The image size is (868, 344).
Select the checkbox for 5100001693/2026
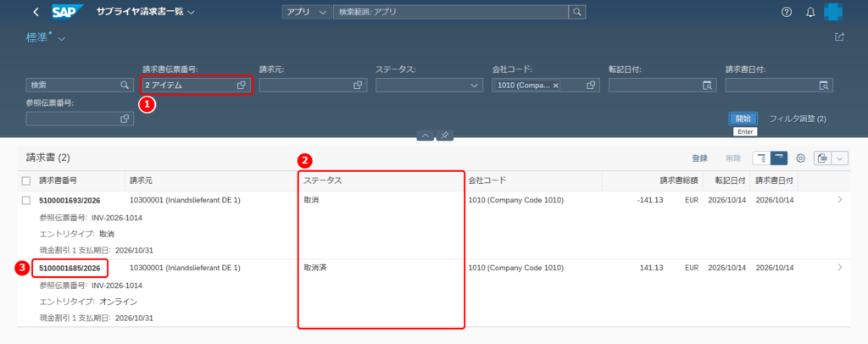click(26, 200)
